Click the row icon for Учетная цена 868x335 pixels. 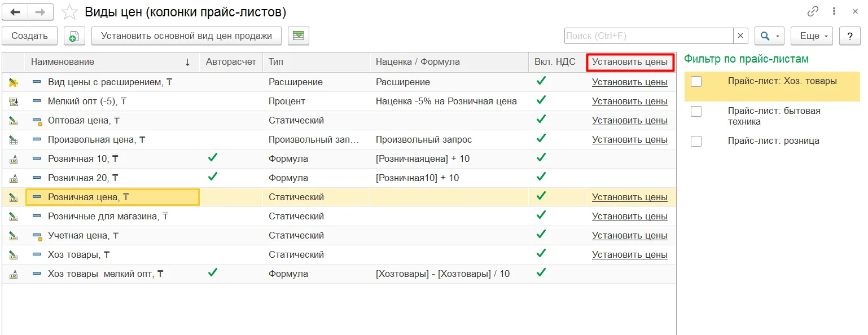14,236
